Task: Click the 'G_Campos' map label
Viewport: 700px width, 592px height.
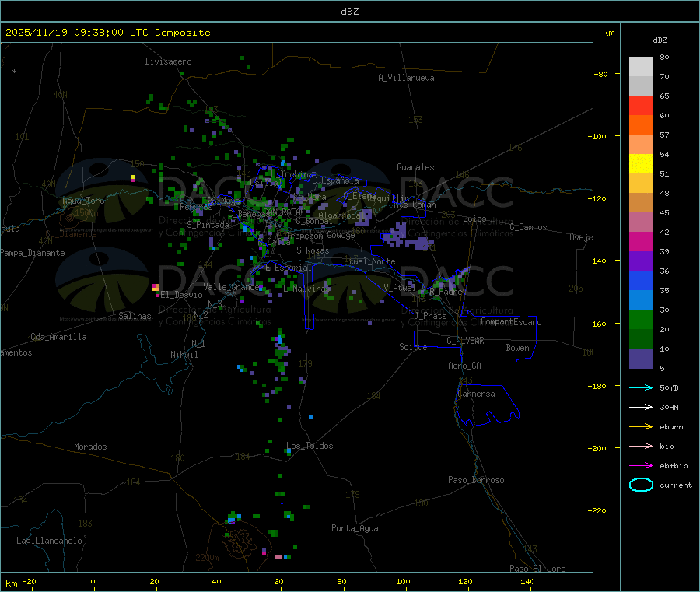Action: (x=528, y=227)
